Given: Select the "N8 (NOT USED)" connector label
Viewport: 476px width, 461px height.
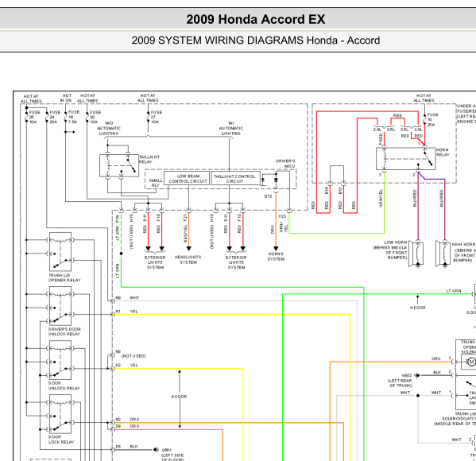Looking at the screenshot, I should (130, 354).
